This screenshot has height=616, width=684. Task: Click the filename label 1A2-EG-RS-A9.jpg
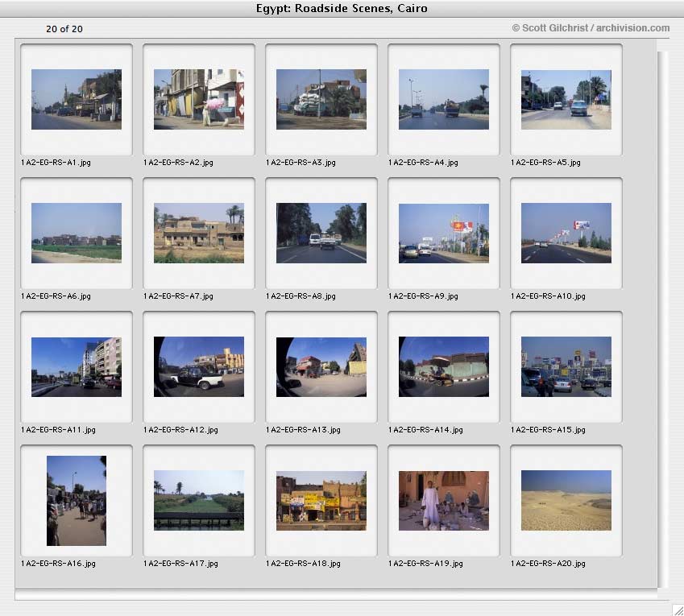tap(423, 296)
